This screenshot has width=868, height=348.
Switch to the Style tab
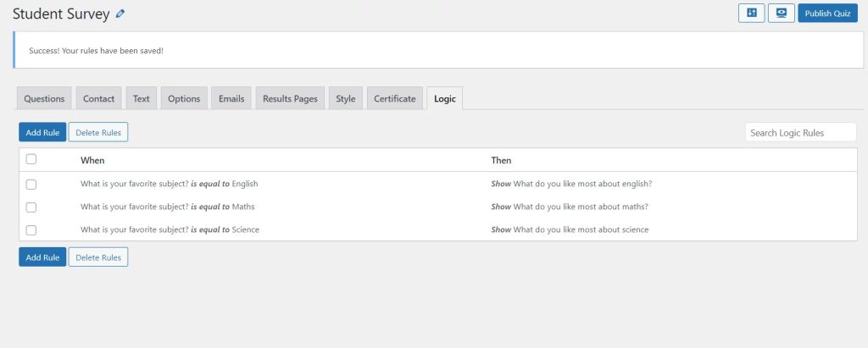[346, 98]
